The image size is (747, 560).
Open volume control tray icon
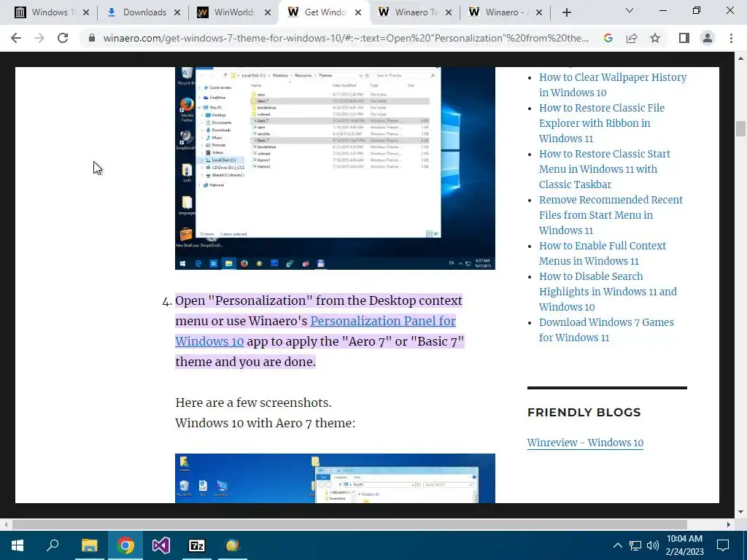coord(653,545)
